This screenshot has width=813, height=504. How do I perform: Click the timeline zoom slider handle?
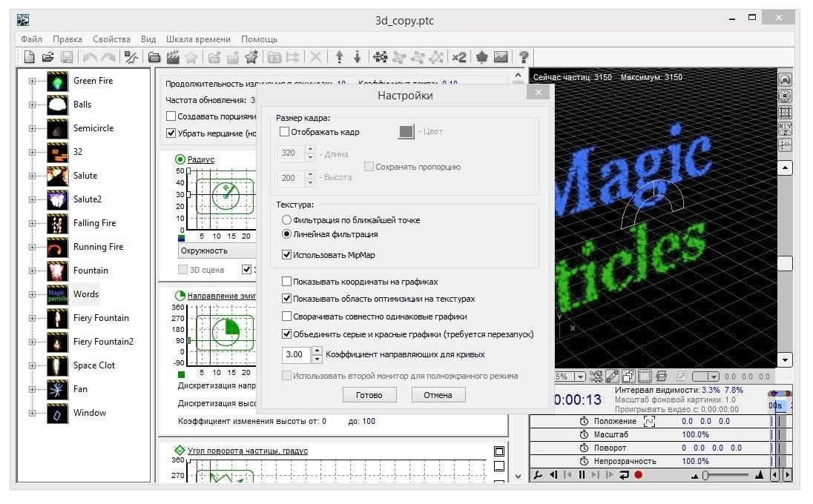705,475
